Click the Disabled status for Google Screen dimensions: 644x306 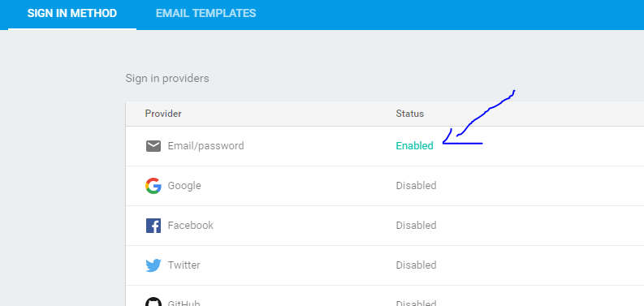click(416, 186)
